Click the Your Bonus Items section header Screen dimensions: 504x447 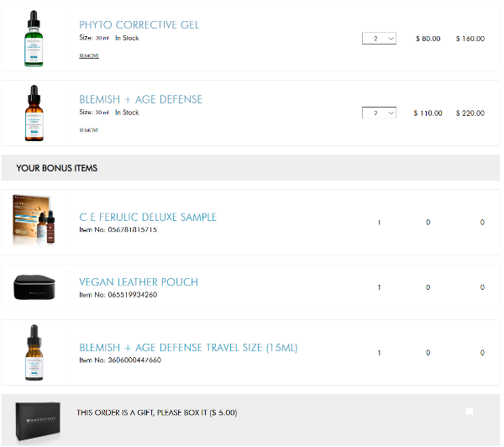pyautogui.click(x=57, y=168)
